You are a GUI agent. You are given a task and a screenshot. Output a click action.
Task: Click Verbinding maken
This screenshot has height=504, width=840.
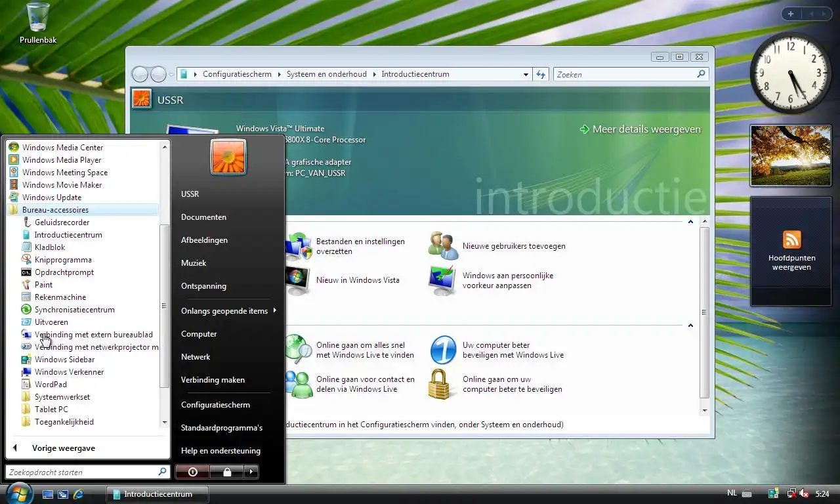click(x=213, y=380)
